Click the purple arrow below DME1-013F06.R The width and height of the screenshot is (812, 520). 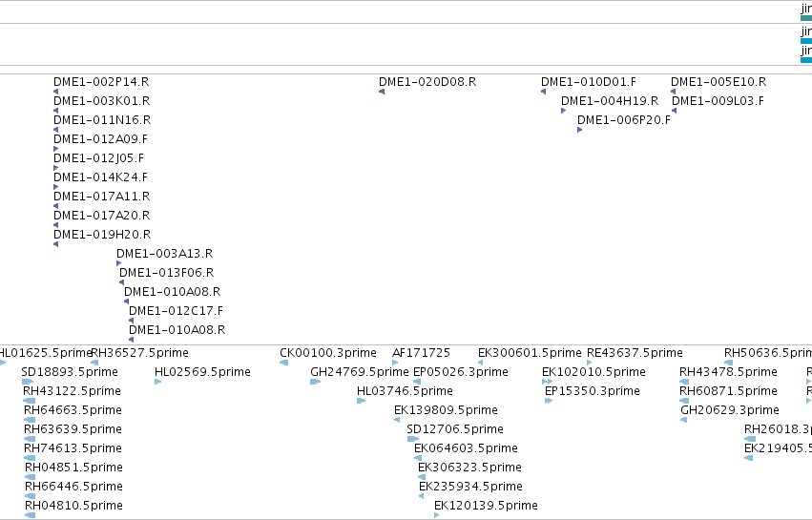click(122, 282)
